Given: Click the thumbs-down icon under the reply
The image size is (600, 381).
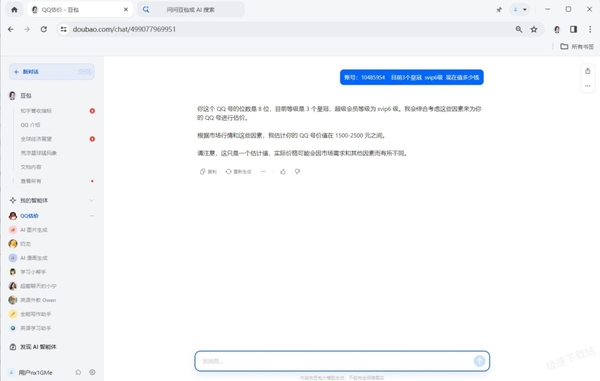Looking at the screenshot, I should [297, 171].
